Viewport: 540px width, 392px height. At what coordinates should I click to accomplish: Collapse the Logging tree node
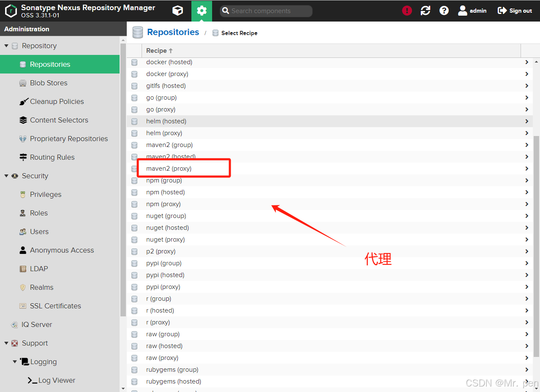(x=15, y=362)
